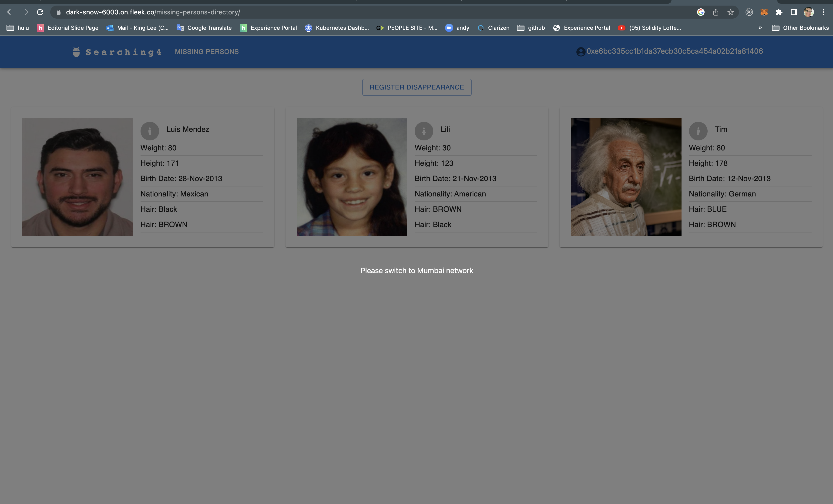
Task: Expand hidden bookmarks overflow chevron
Action: tap(760, 28)
